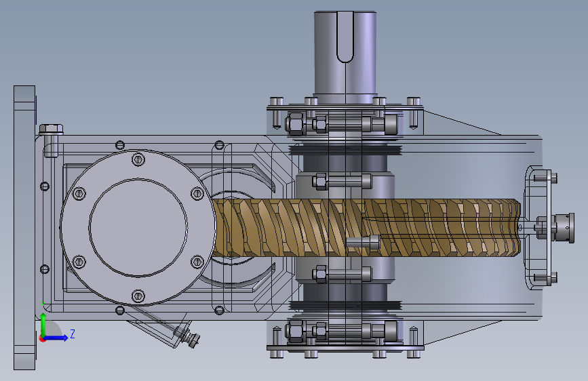Select the hex bolt head above housing corner
The image size is (588, 381).
pos(52,129)
